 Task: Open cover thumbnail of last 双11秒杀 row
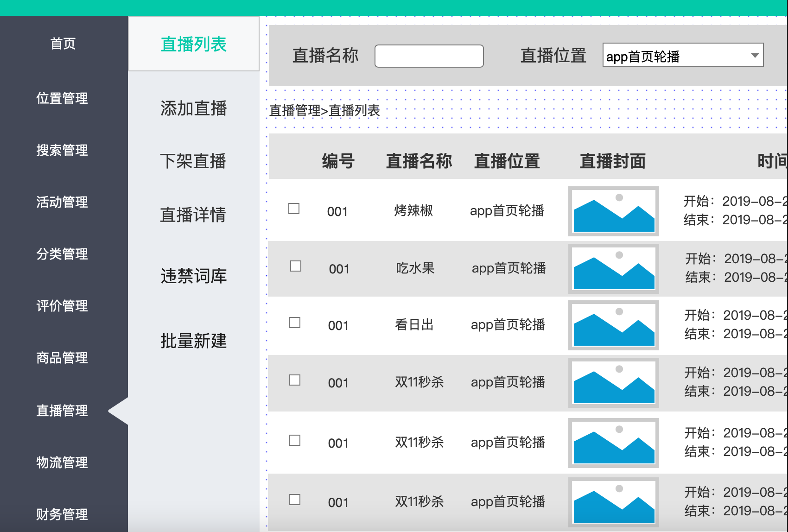(x=614, y=502)
